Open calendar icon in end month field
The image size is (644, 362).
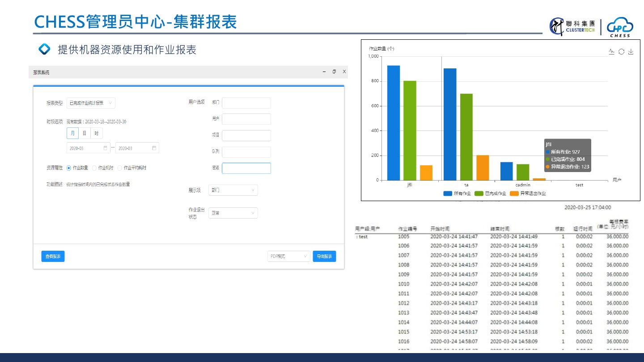(x=154, y=148)
